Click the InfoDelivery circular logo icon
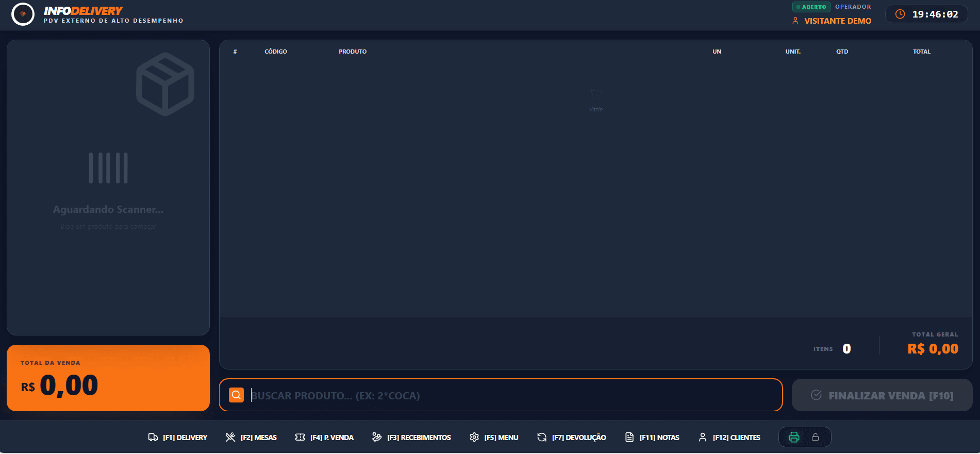 23,14
